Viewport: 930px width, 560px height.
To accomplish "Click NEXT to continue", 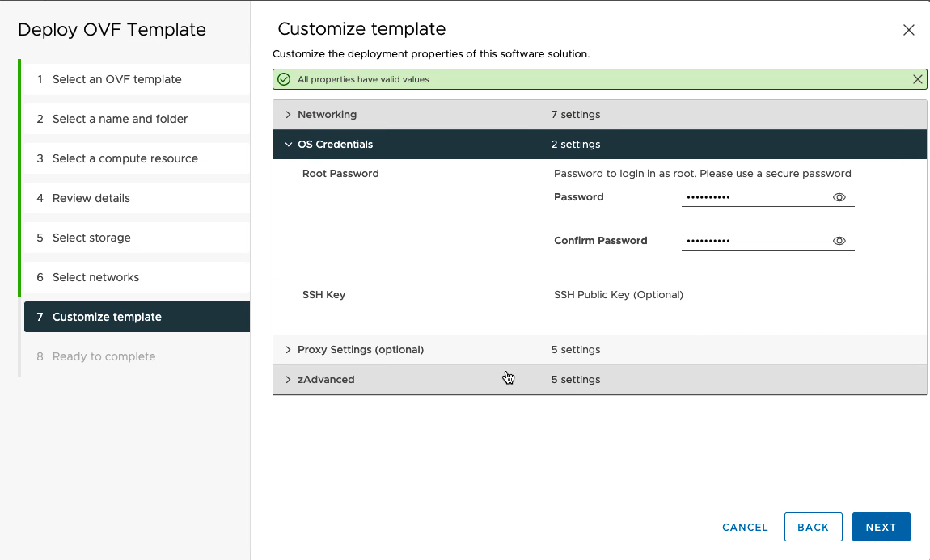I will click(x=881, y=527).
